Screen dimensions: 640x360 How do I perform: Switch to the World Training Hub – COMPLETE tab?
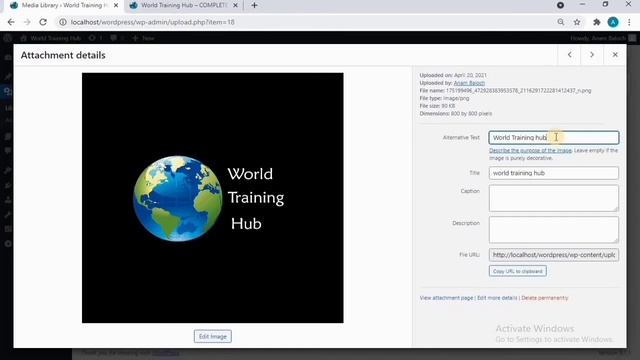click(184, 5)
